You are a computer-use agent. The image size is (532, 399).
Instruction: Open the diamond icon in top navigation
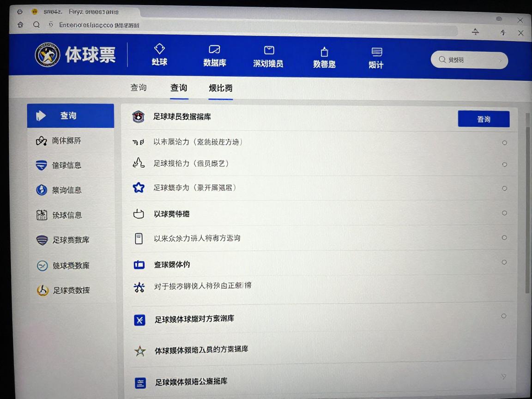pyautogui.click(x=159, y=49)
